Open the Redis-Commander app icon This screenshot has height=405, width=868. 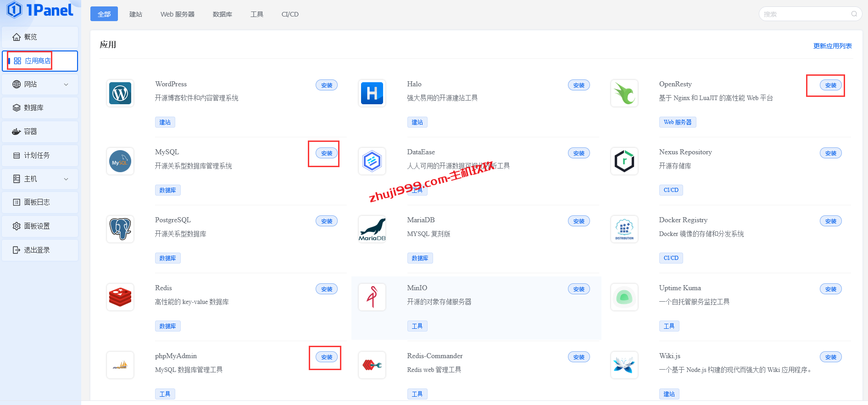372,365
